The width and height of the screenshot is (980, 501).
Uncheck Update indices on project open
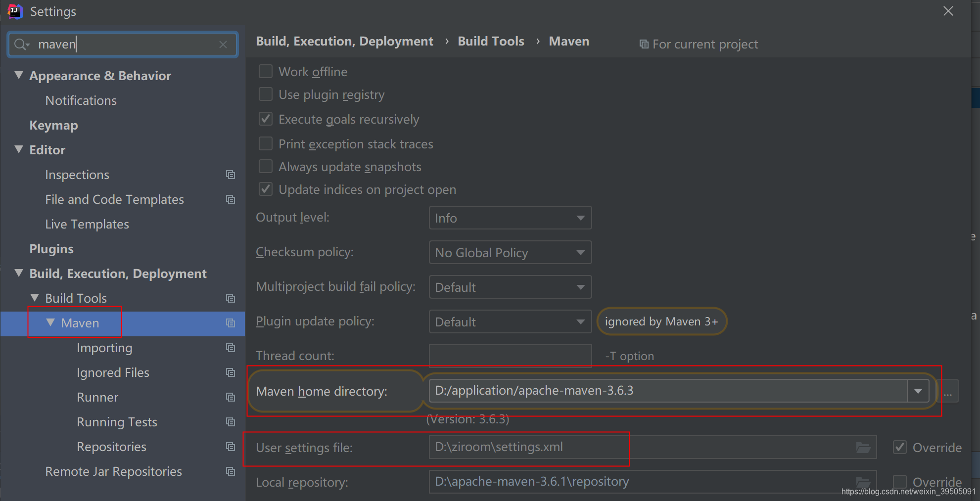[x=266, y=189]
